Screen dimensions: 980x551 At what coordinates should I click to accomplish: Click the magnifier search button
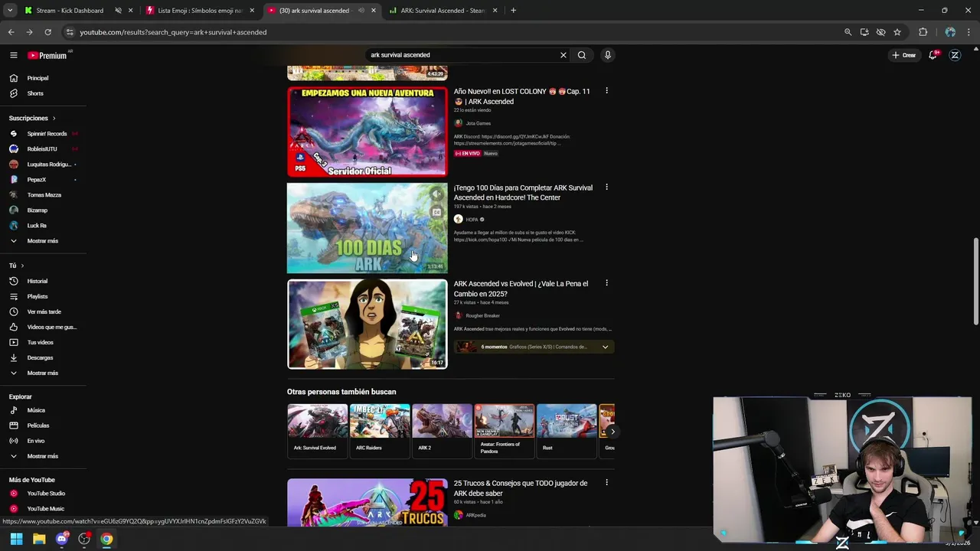[x=582, y=55]
